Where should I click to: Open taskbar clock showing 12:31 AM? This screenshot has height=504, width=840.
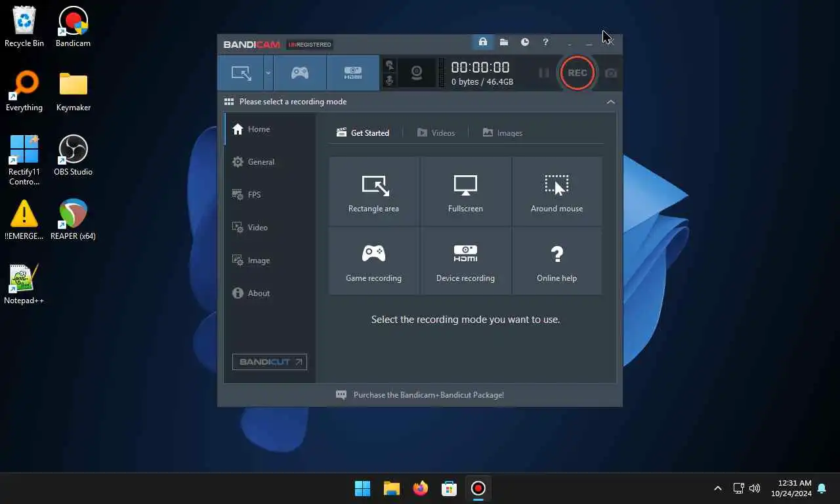(x=791, y=488)
